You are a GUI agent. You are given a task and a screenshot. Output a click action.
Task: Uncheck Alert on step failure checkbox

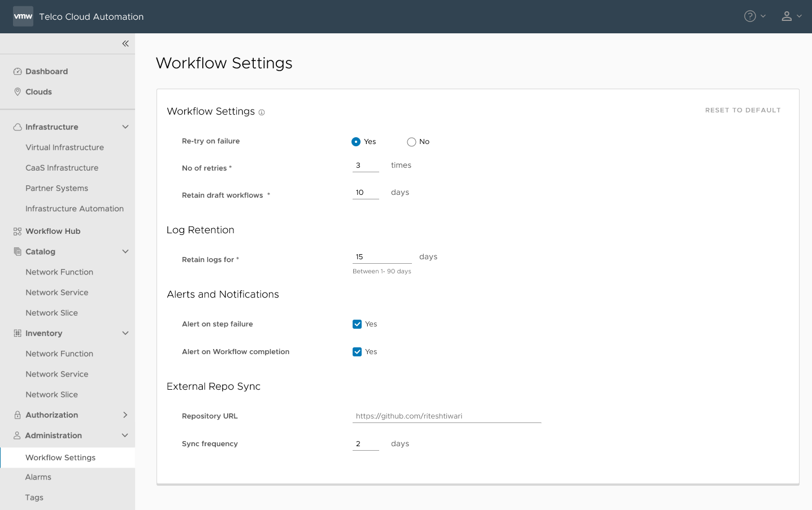tap(357, 324)
